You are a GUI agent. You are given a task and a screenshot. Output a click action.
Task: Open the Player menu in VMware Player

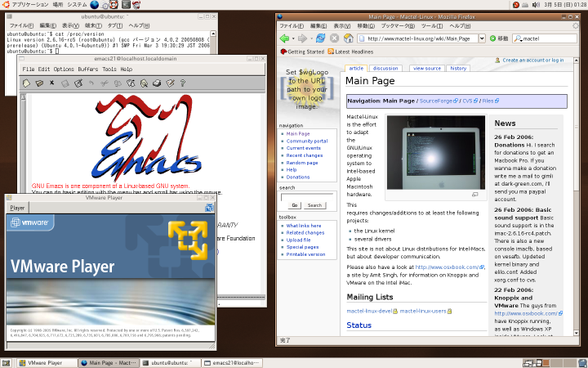click(x=17, y=208)
